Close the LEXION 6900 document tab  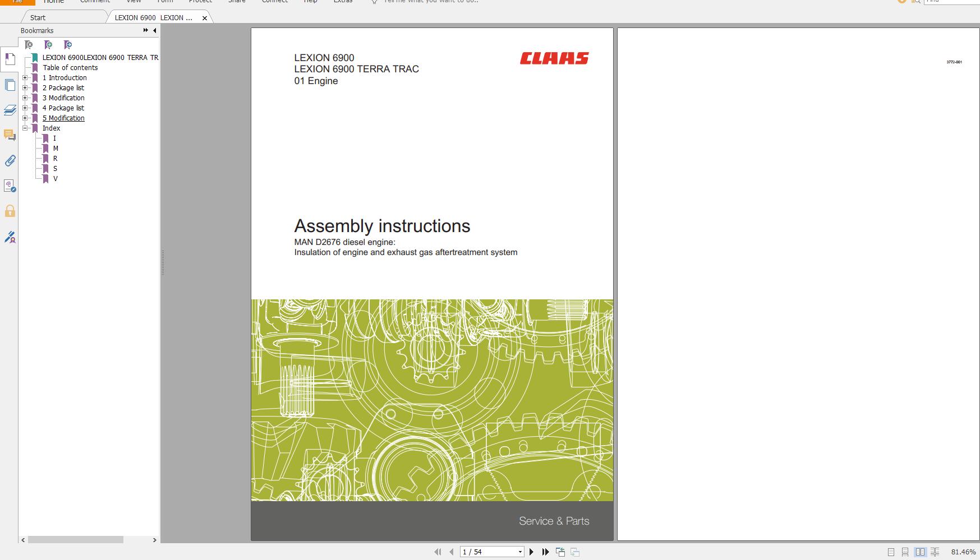tap(205, 18)
